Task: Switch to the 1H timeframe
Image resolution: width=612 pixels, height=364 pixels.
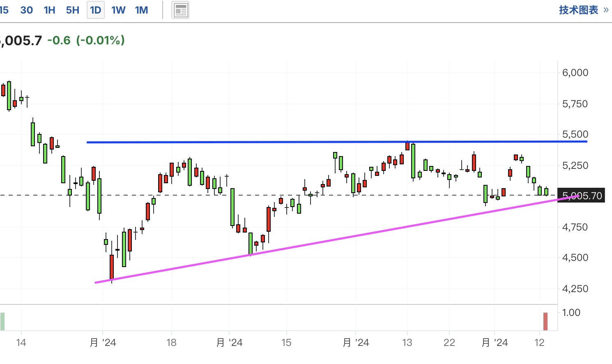Action: (49, 10)
